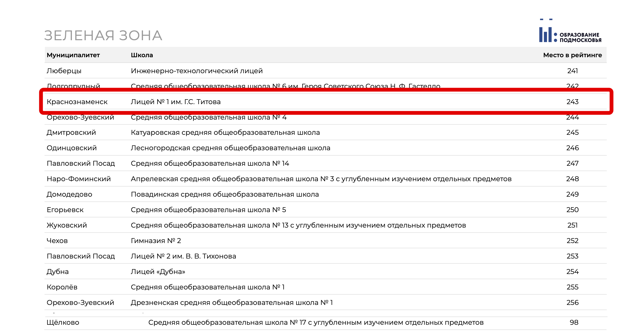Click the ЗЕЛЕНАЯ ЗОНА heading

pyautogui.click(x=103, y=36)
